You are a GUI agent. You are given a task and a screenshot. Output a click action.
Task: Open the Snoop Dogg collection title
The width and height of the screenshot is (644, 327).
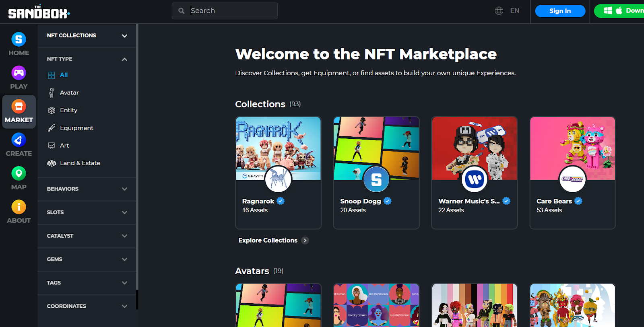coord(360,201)
